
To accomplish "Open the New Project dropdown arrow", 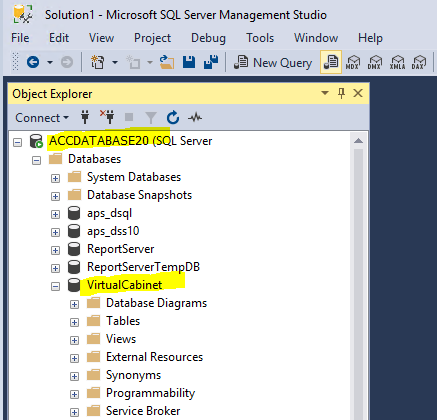I will 115,62.
